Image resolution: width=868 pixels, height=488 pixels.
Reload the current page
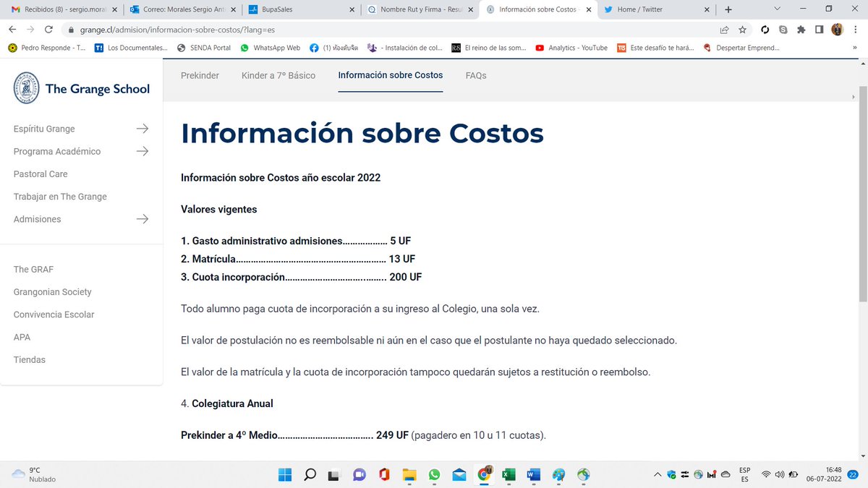pyautogui.click(x=48, y=30)
